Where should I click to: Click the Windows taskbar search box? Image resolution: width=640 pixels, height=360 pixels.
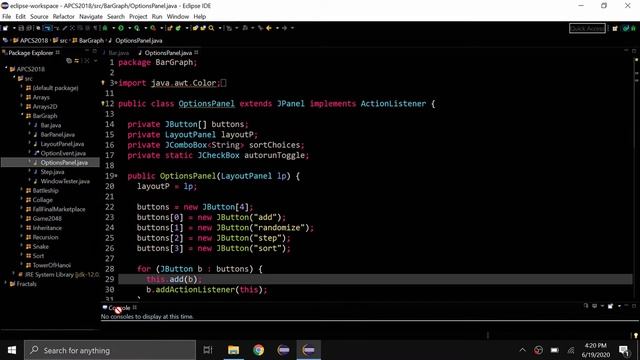tap(110, 350)
